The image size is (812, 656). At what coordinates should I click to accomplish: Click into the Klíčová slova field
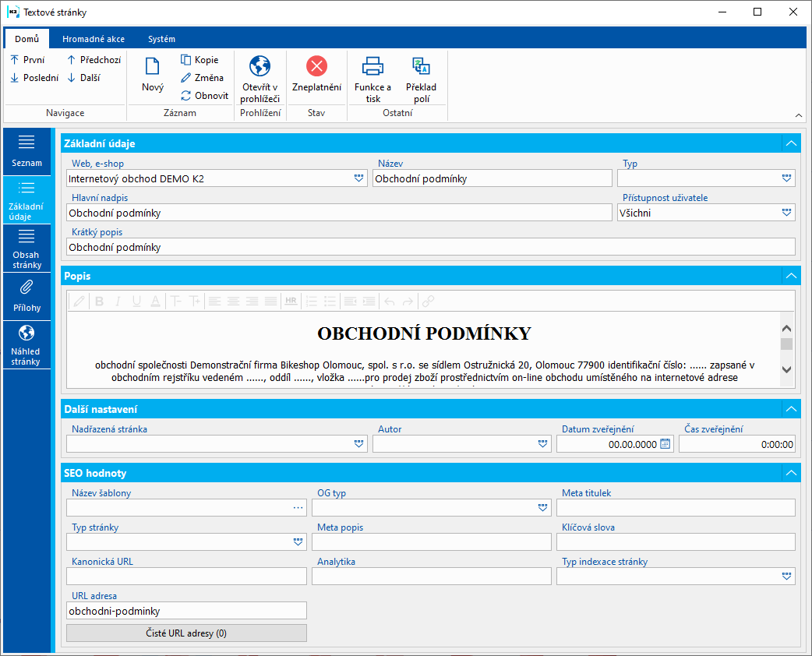point(676,542)
